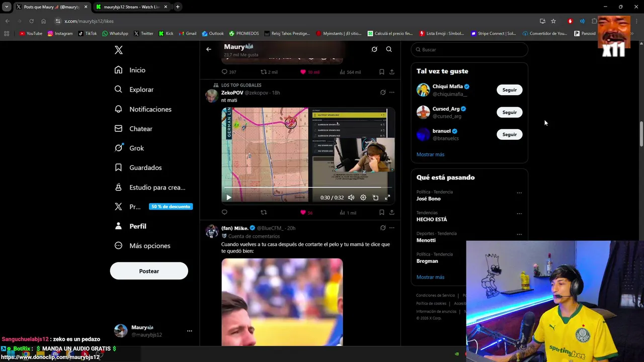Play the ZekoPOV video
644x362 pixels.
pos(228,198)
